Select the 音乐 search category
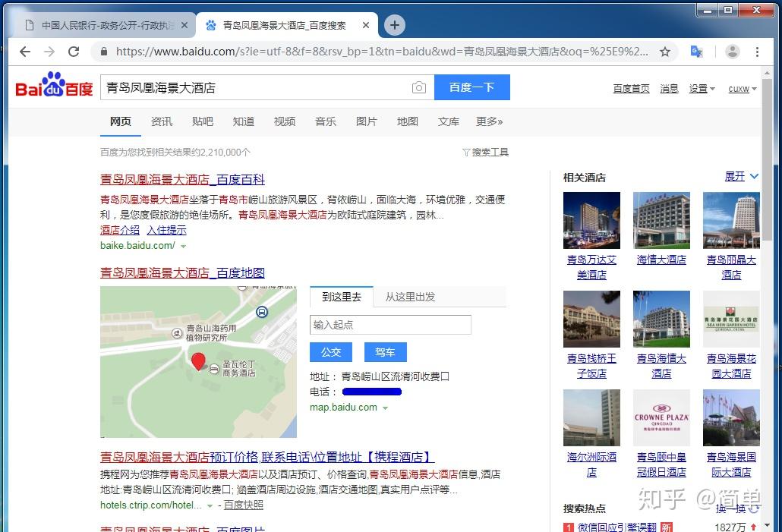Viewport: 782px width, 532px height. click(326, 121)
